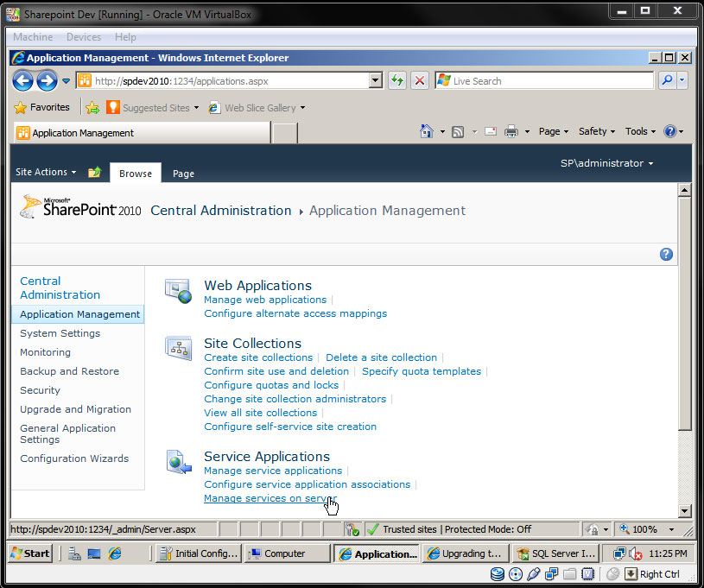Click Delete a site collection link

[x=381, y=357]
